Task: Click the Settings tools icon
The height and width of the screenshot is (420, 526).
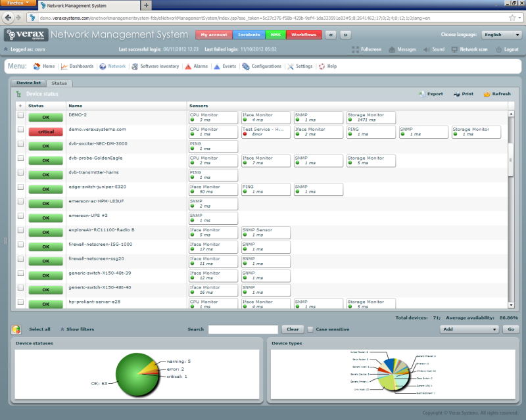Action: [x=291, y=66]
